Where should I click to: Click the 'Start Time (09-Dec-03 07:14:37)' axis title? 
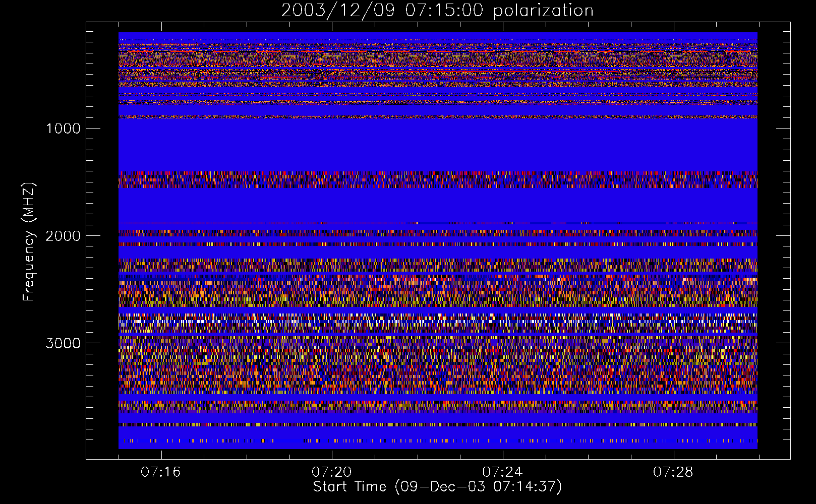(x=437, y=487)
